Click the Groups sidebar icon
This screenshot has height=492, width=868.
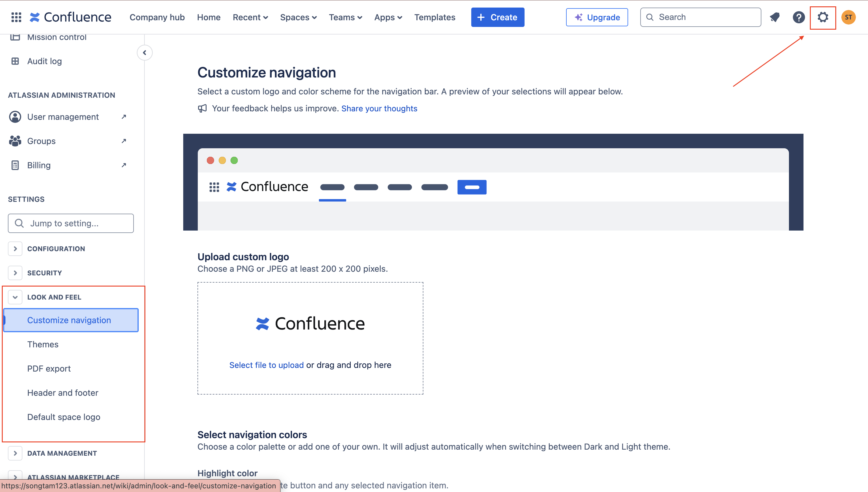[15, 141]
